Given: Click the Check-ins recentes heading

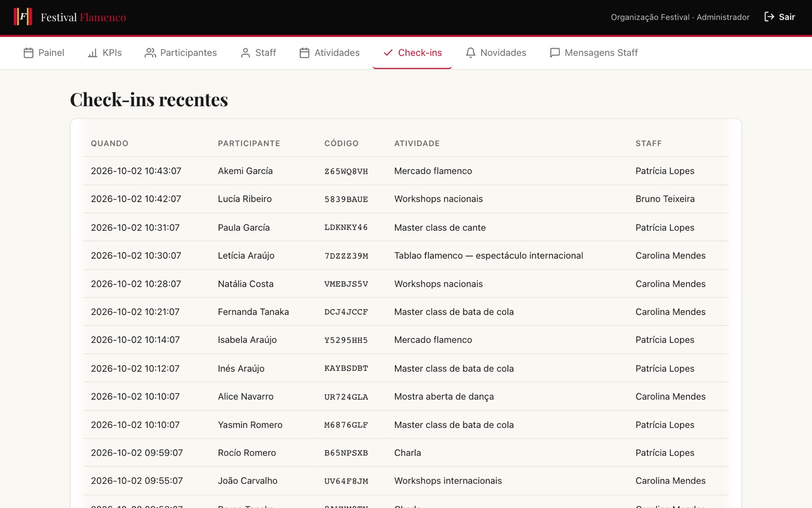Looking at the screenshot, I should click(149, 100).
